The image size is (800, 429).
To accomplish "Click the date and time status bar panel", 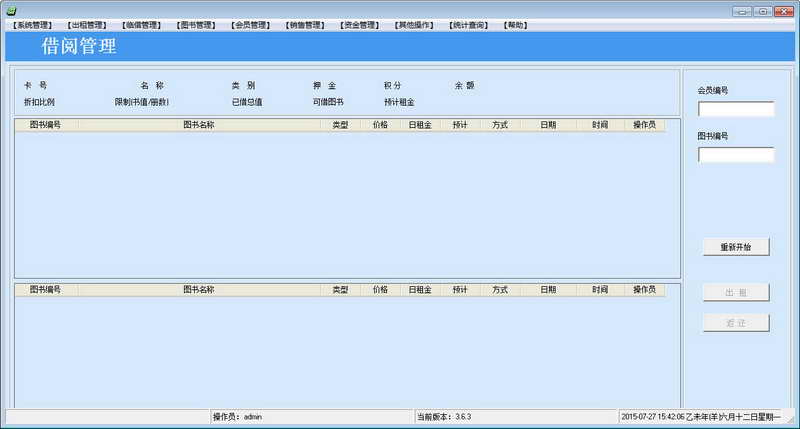I will click(700, 416).
